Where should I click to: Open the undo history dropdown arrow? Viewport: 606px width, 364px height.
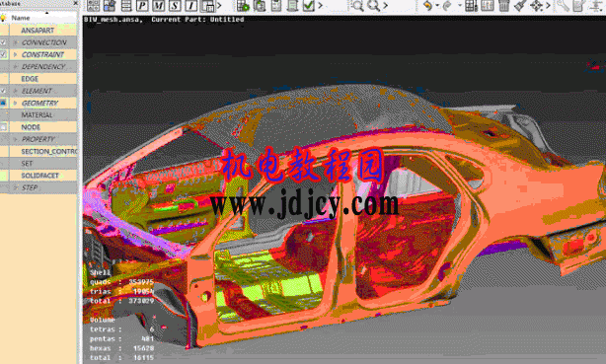(x=437, y=5)
